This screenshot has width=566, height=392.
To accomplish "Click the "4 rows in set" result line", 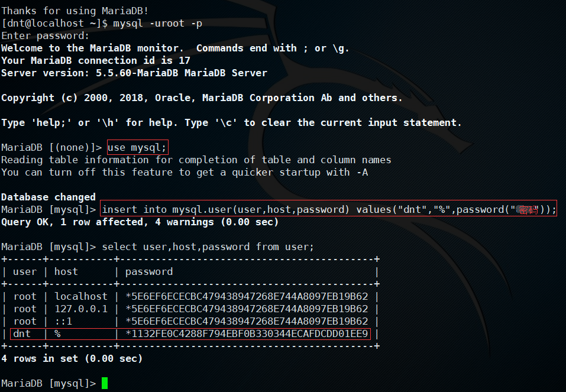I will pos(72,358).
